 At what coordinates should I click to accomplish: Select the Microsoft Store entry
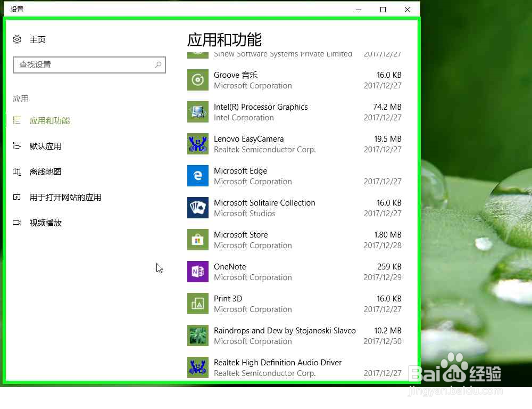295,240
